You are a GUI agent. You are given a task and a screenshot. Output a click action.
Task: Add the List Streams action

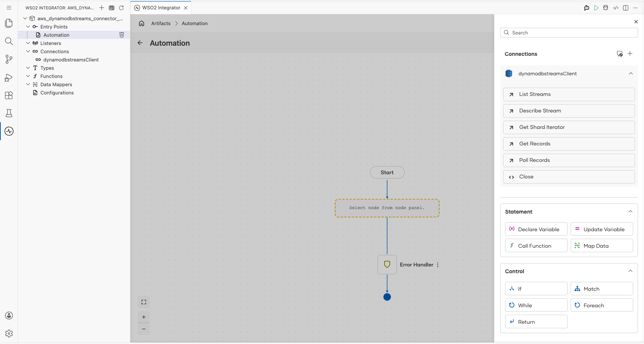[569, 94]
